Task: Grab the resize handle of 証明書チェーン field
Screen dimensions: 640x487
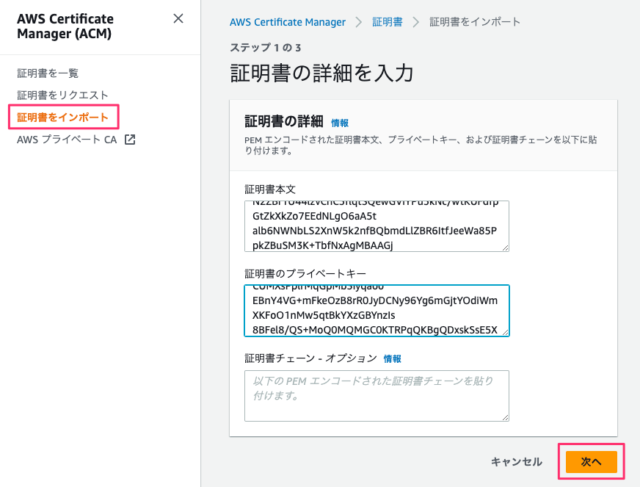Action: [505, 417]
